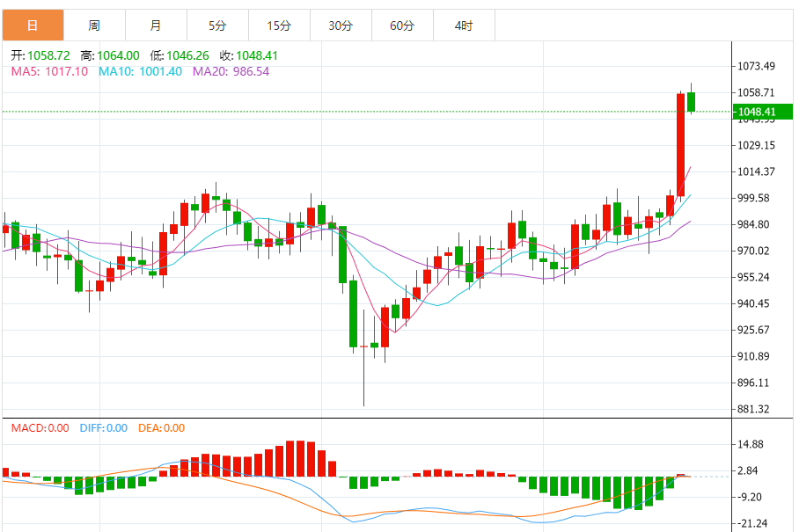The image size is (799, 532).
Task: Click the 2.84 MACD axis label
Action: [748, 471]
